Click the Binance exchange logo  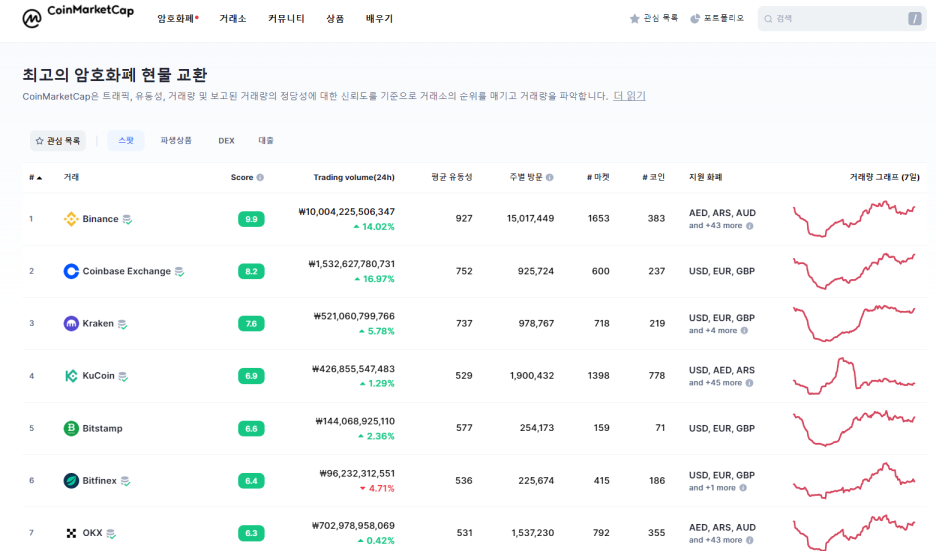tap(71, 219)
